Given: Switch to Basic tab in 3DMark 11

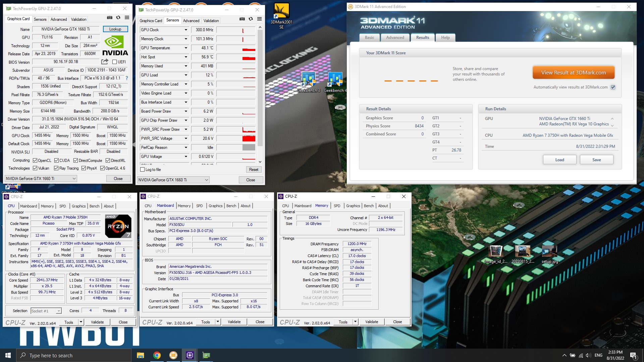Looking at the screenshot, I should pos(369,38).
